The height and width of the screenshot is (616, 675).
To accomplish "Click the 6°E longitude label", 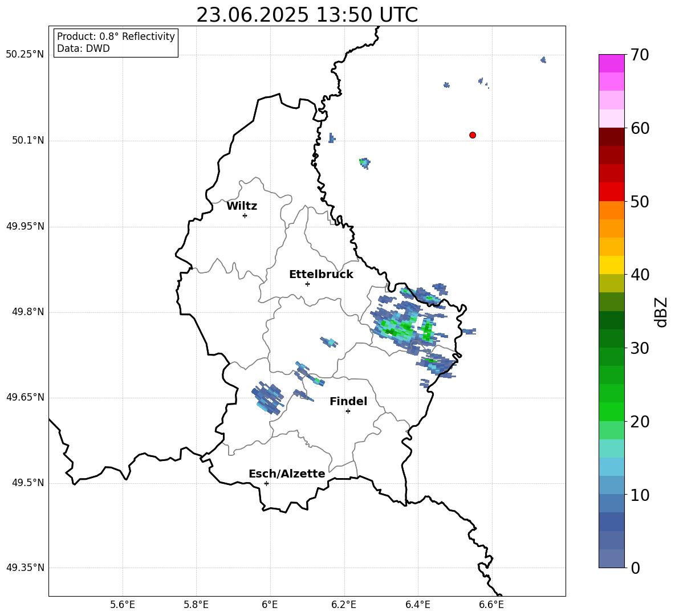I will pos(270,605).
